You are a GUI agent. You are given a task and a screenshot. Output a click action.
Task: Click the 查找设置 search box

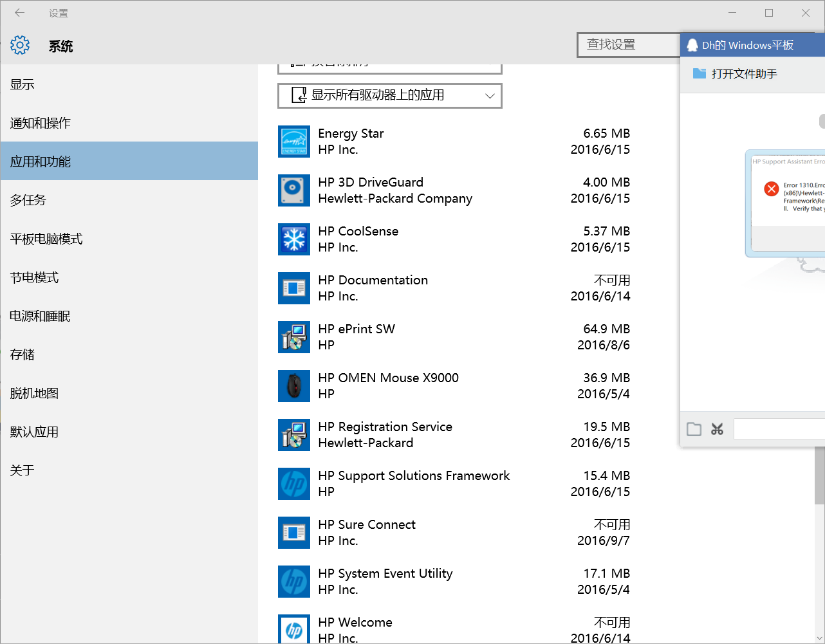coord(629,45)
